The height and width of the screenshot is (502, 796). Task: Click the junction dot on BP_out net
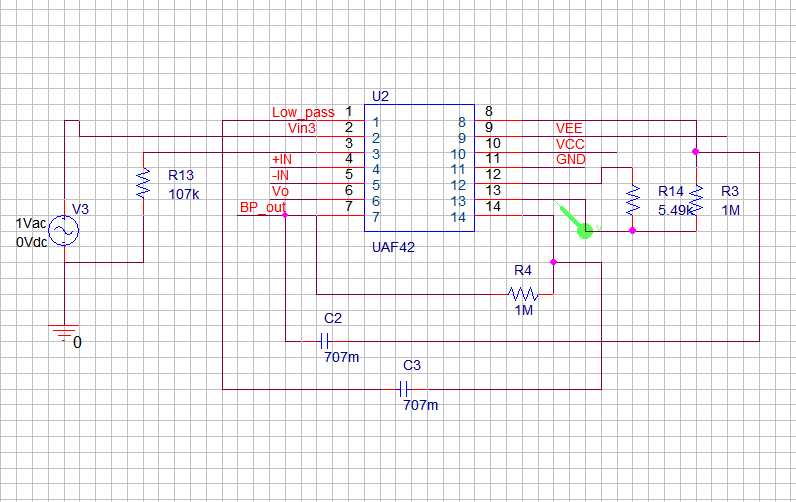coord(285,215)
